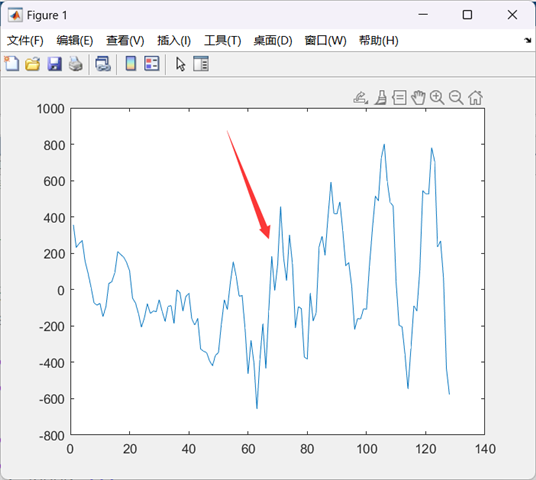Click the x-axis label 60

tap(248, 449)
